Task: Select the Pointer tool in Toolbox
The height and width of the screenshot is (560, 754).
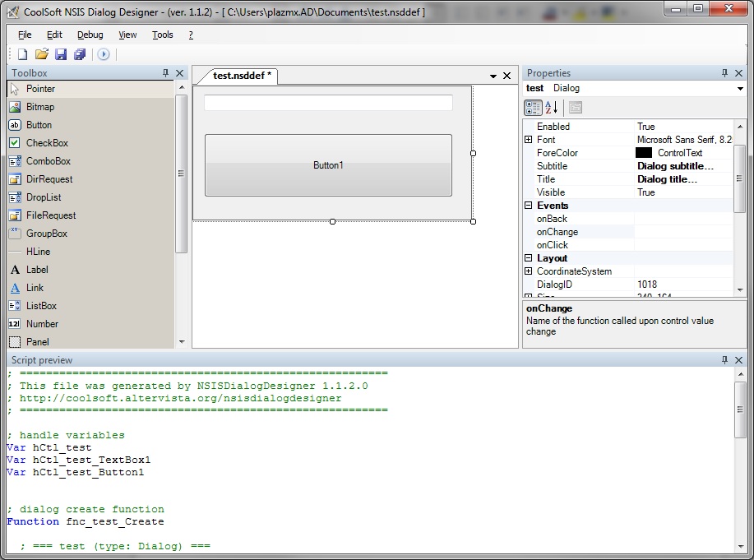Action: click(91, 89)
